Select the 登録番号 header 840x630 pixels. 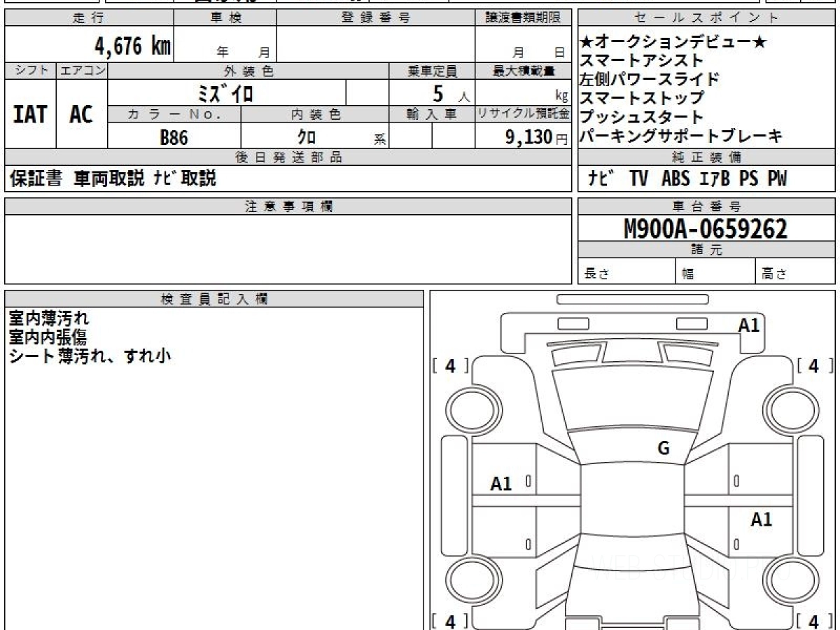pyautogui.click(x=375, y=18)
